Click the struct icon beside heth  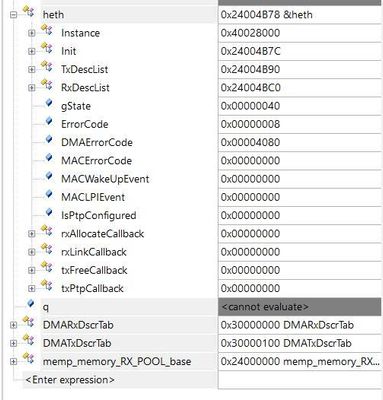[28, 12]
